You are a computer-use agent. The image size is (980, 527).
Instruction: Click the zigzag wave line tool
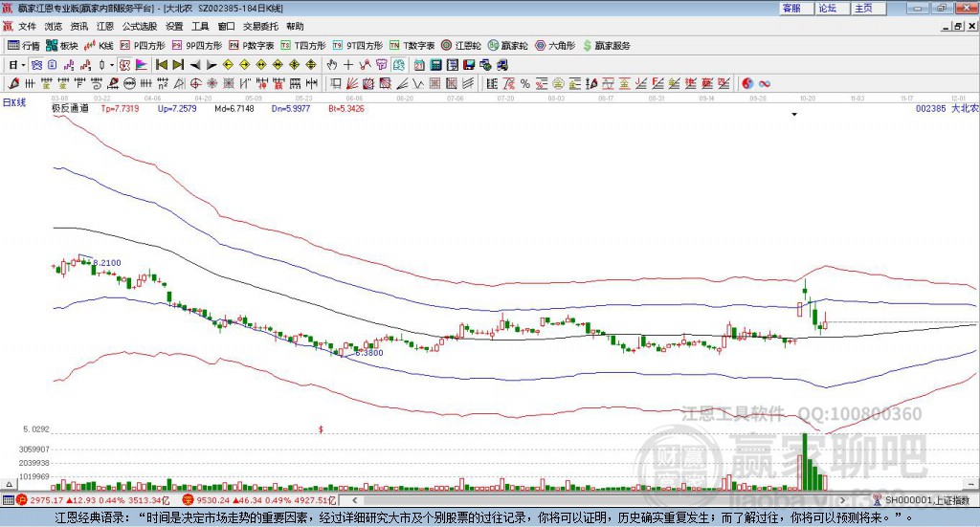[x=418, y=83]
